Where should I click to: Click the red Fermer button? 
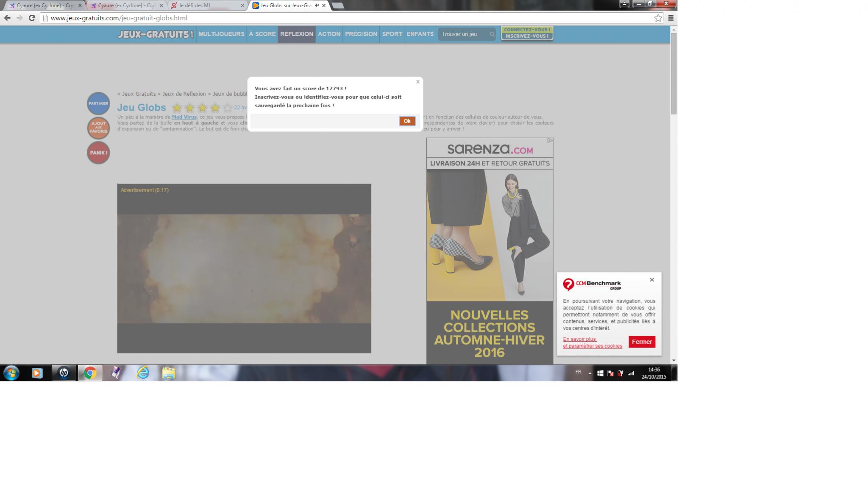pos(642,342)
